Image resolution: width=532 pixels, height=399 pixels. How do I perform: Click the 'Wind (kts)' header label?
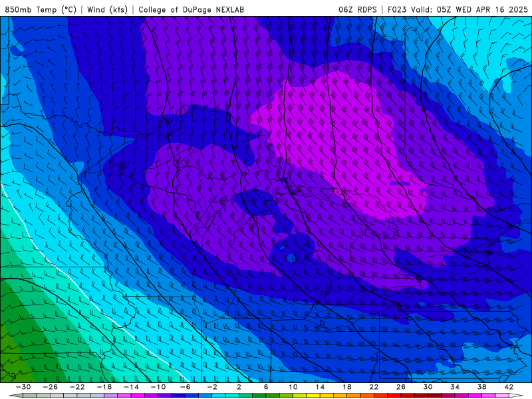[x=107, y=9]
